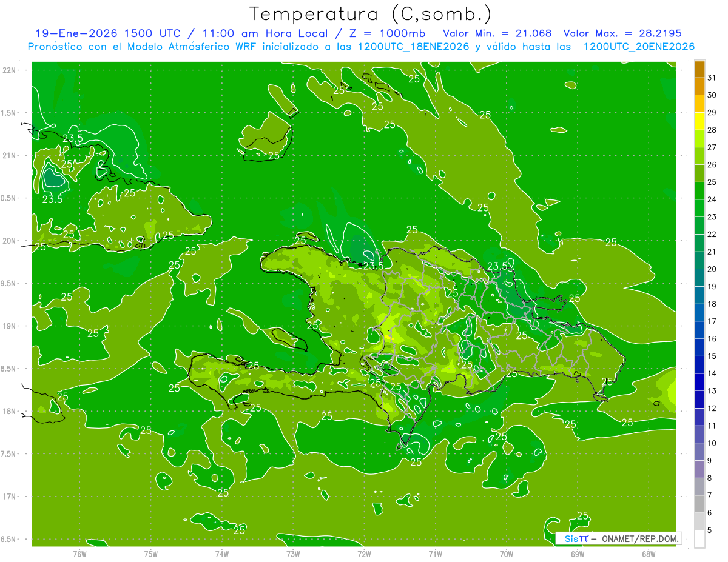
Task: Click the colorbar label "12"
Action: tap(712, 409)
